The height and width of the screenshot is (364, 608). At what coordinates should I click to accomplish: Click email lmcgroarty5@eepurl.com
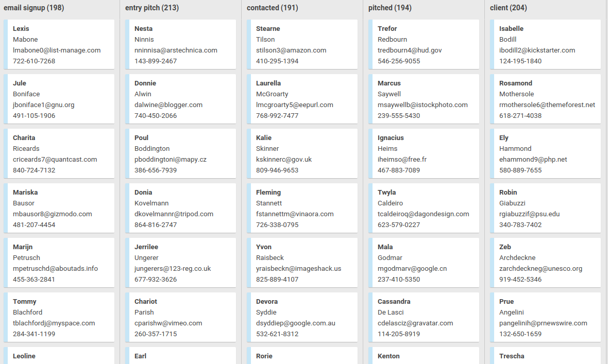pyautogui.click(x=295, y=105)
